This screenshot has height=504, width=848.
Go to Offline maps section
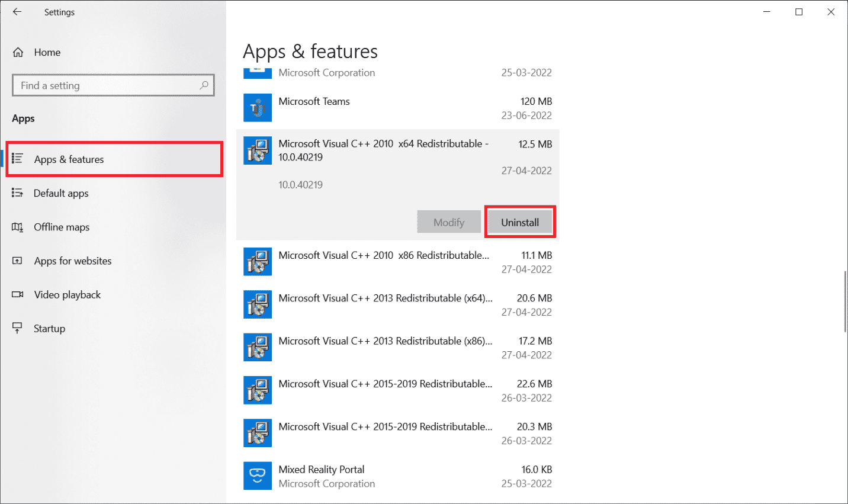(113, 227)
